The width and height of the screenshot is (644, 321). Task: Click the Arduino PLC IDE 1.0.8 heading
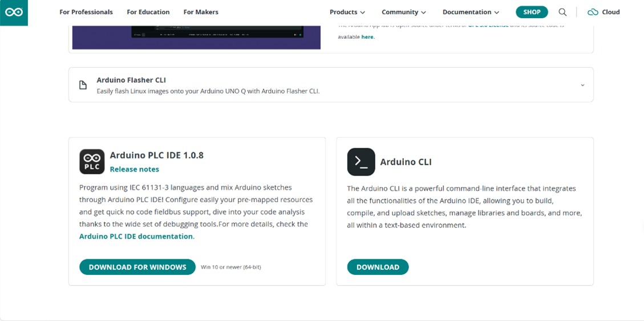[x=157, y=155]
